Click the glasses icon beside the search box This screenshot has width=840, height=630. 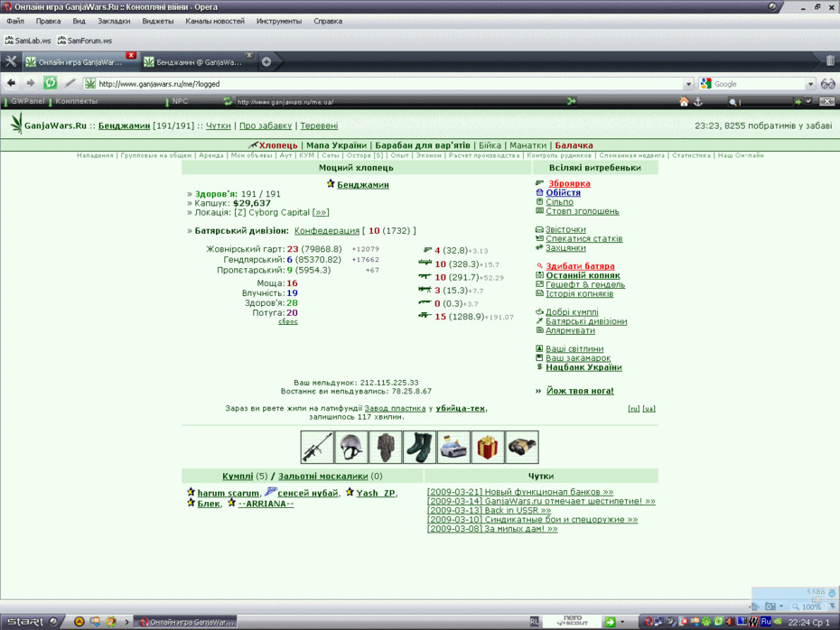(827, 84)
